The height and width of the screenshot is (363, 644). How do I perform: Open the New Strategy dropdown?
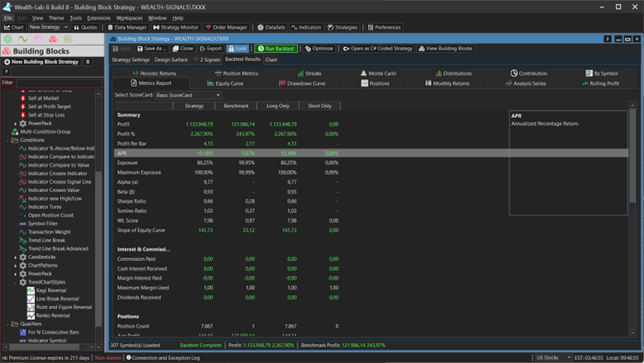coord(50,27)
